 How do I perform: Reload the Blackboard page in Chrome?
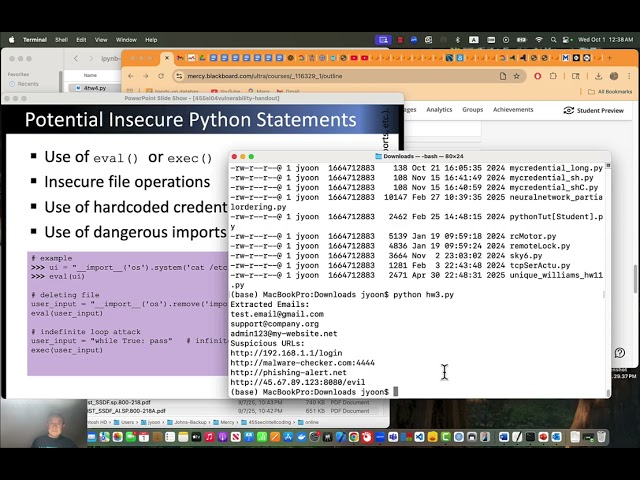(161, 76)
